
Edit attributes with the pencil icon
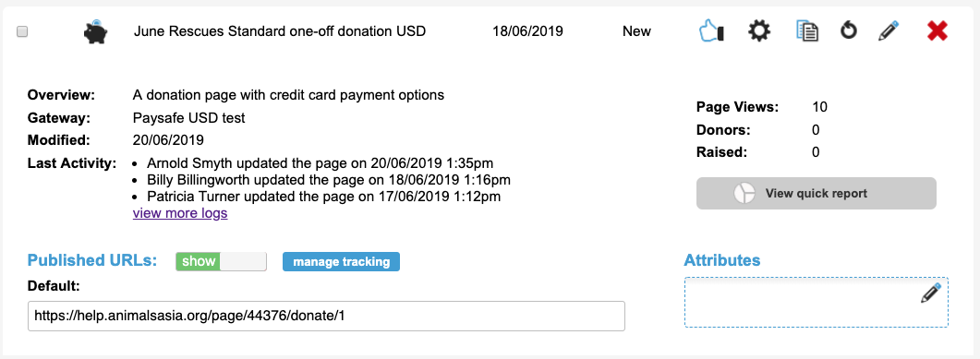click(x=931, y=293)
